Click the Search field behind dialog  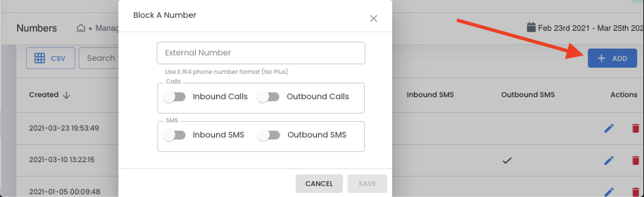[99, 58]
